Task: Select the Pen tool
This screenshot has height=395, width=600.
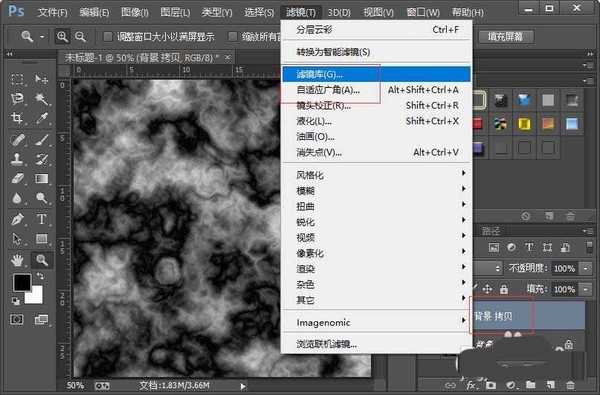Action: coord(17,219)
